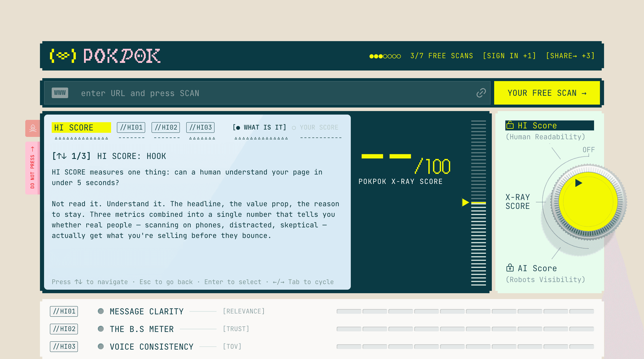Click the scan-count dots indicator in header
This screenshot has width=644, height=359.
point(385,56)
